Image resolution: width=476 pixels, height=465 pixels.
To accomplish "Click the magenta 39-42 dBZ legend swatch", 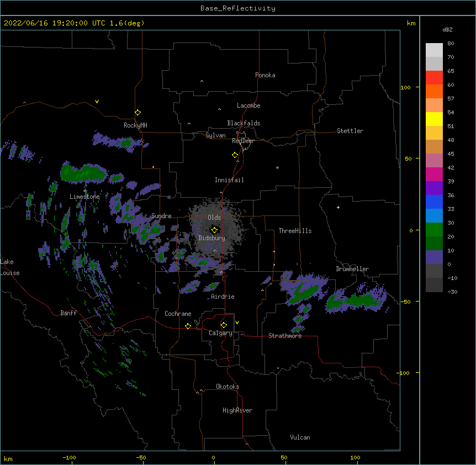I will coord(434,174).
